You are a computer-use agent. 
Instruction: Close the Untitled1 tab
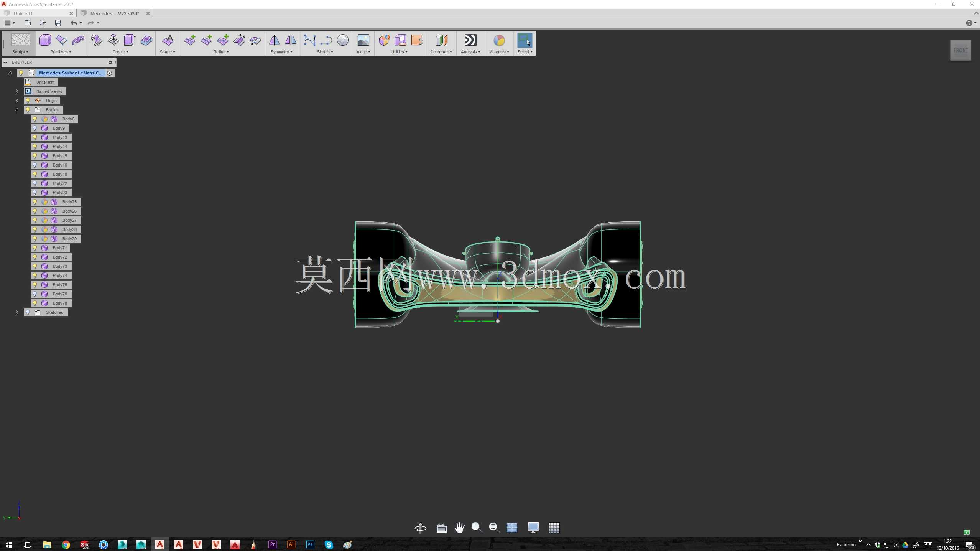(x=71, y=13)
